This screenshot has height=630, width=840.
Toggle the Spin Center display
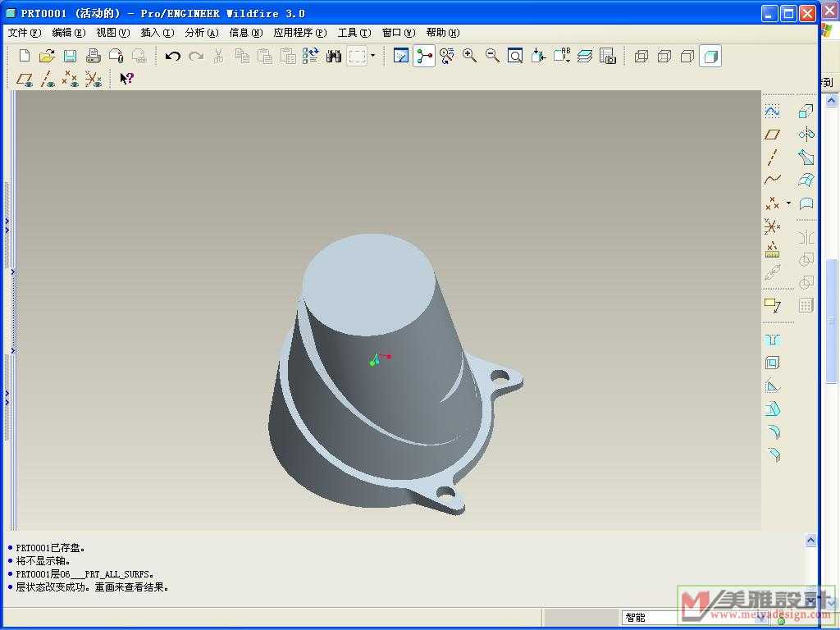coord(424,56)
